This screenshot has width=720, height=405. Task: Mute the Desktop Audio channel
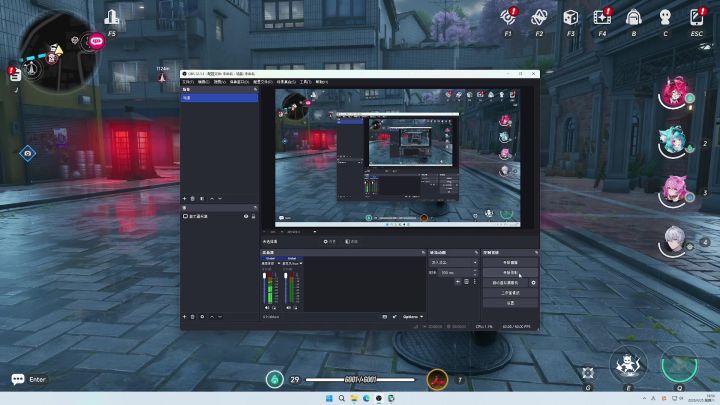267,308
